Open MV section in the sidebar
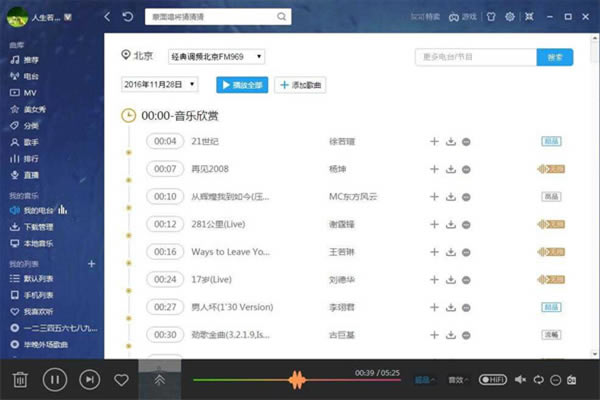 23,93
